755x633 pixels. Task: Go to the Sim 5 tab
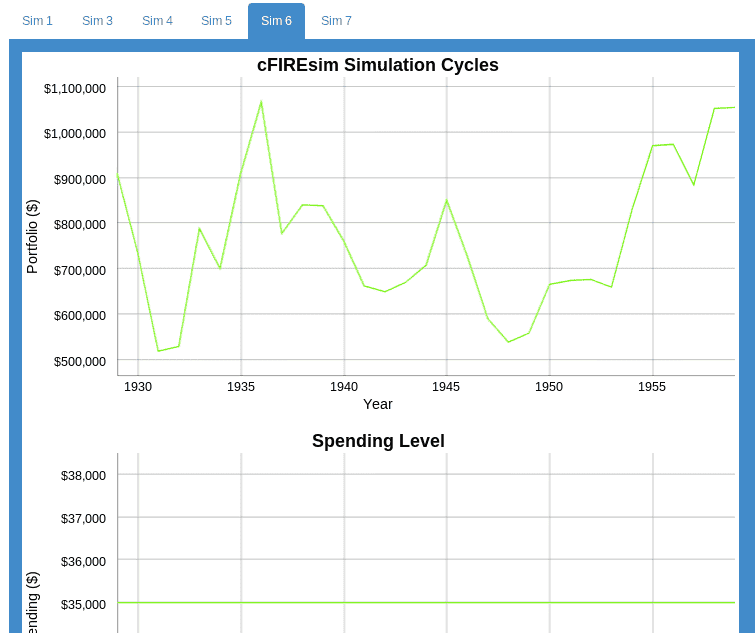coord(216,21)
